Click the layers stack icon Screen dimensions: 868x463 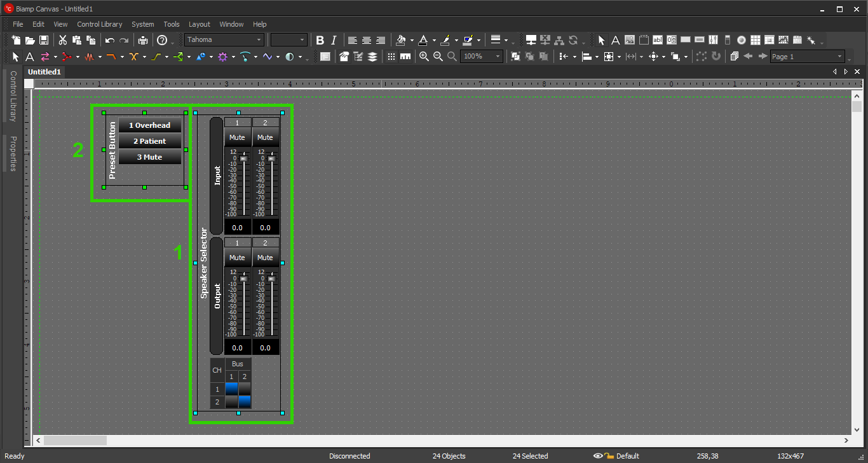[x=372, y=57]
